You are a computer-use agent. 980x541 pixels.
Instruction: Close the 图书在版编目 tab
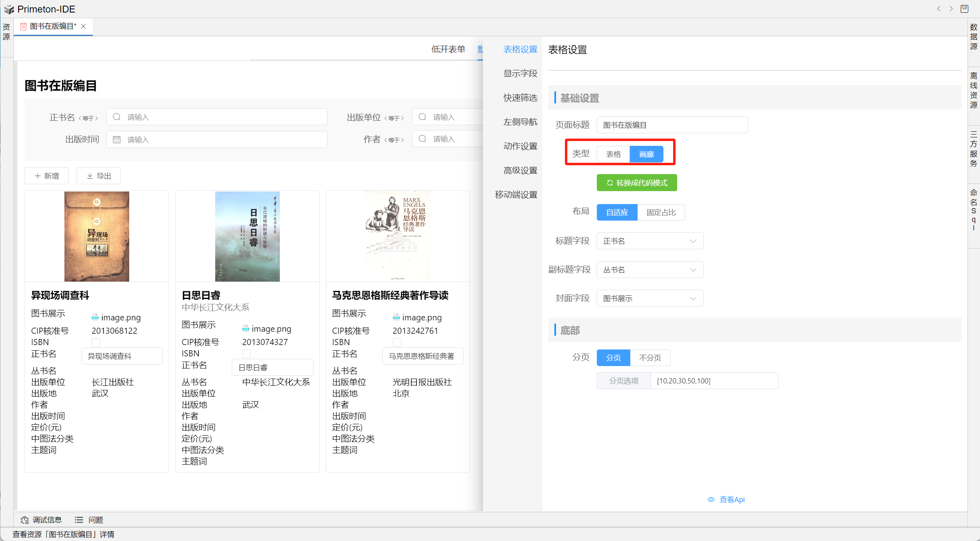click(84, 26)
